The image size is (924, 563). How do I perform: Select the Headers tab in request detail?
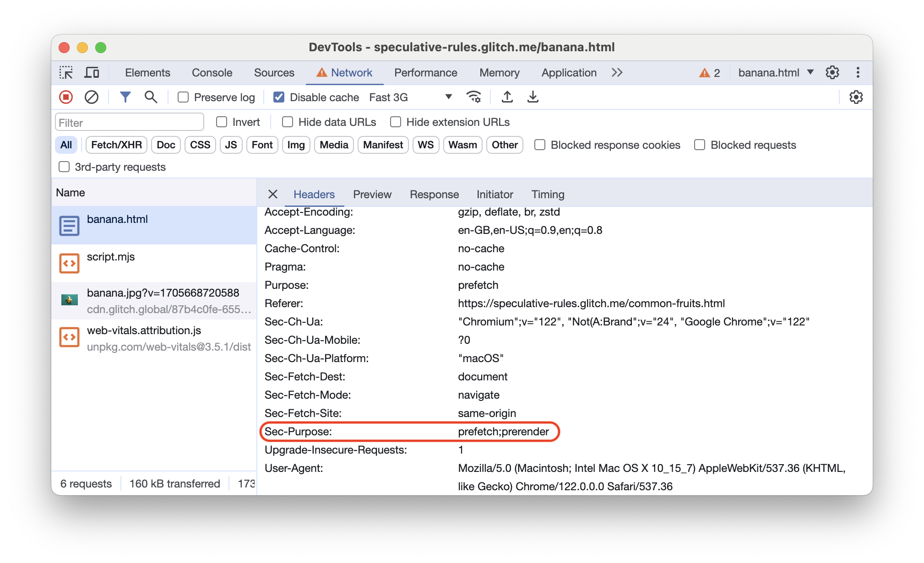pos(315,194)
